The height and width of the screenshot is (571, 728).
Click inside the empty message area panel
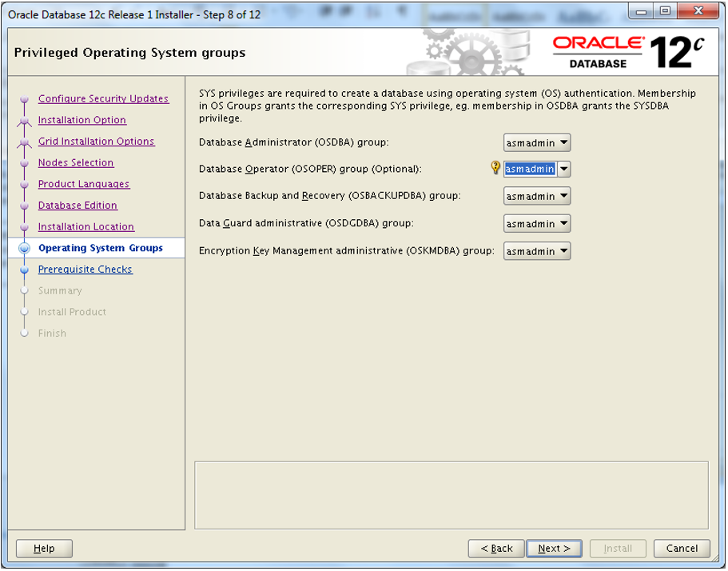coord(452,495)
